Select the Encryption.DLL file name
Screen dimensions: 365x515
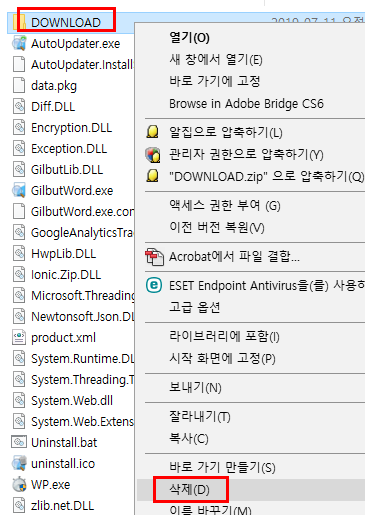pos(71,128)
